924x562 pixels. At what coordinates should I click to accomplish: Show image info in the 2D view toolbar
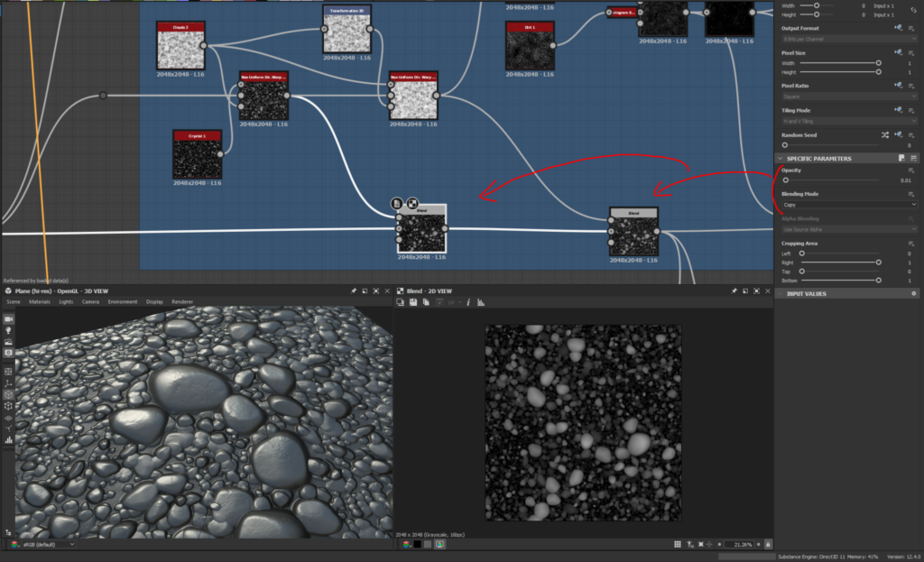(x=468, y=302)
